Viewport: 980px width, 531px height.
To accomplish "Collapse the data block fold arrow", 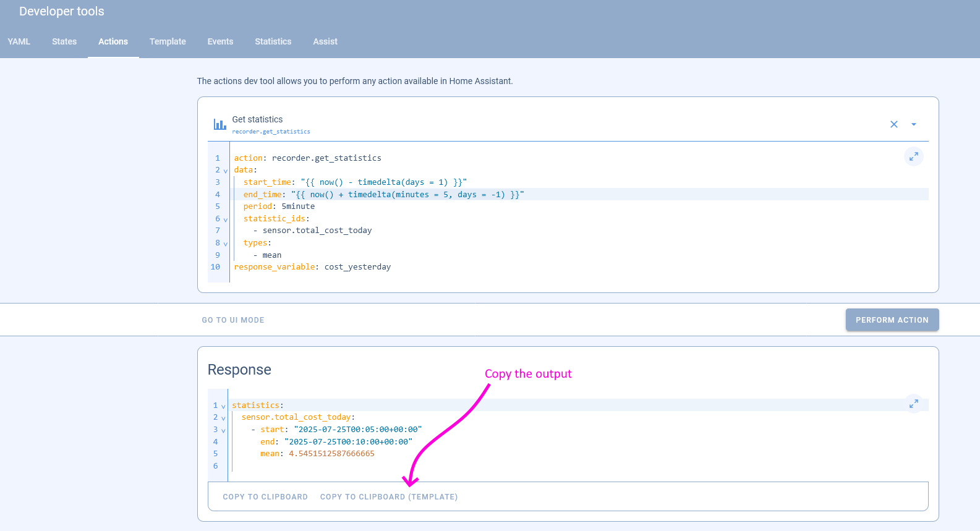I will click(226, 171).
